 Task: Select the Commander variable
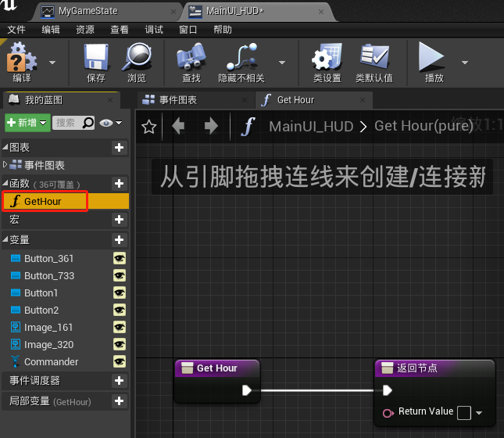51,361
